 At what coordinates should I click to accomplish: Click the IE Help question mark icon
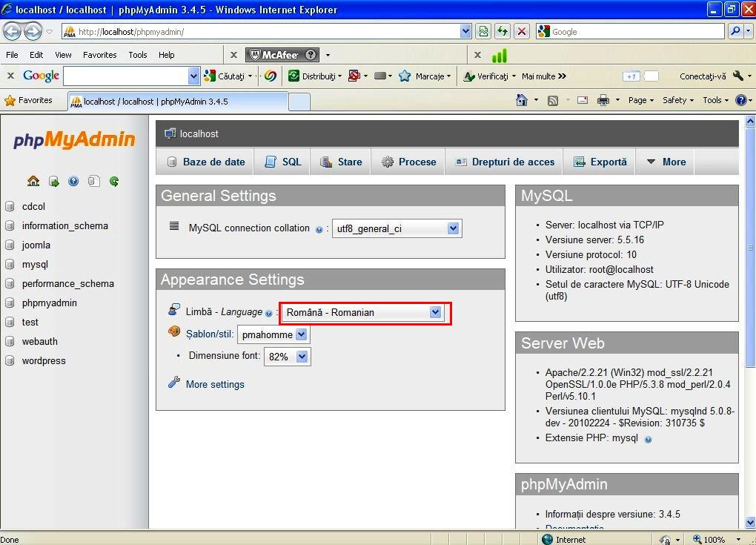(741, 100)
